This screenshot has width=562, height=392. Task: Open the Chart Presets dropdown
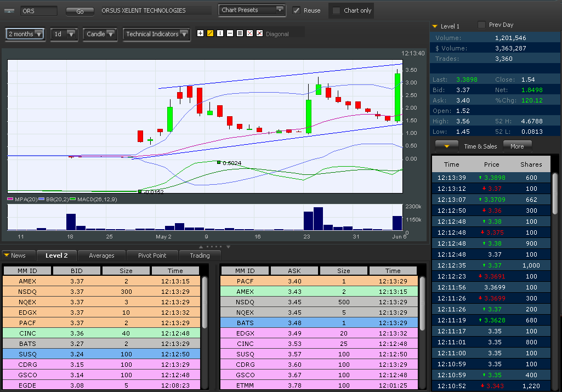252,10
